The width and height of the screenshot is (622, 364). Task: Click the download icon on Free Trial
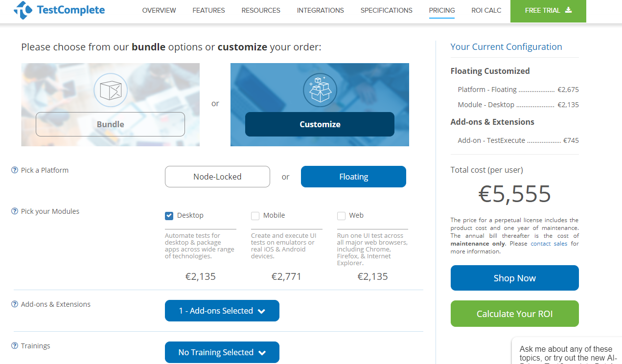568,10
